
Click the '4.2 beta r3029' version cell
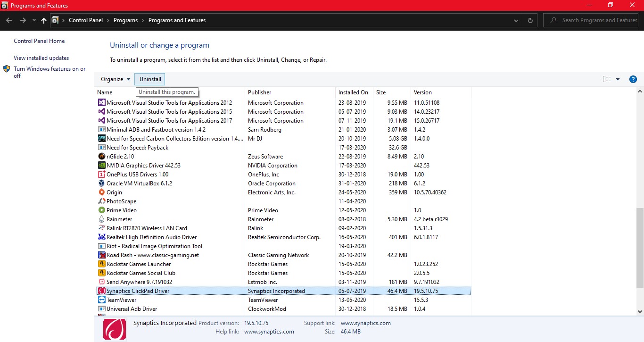click(x=431, y=219)
